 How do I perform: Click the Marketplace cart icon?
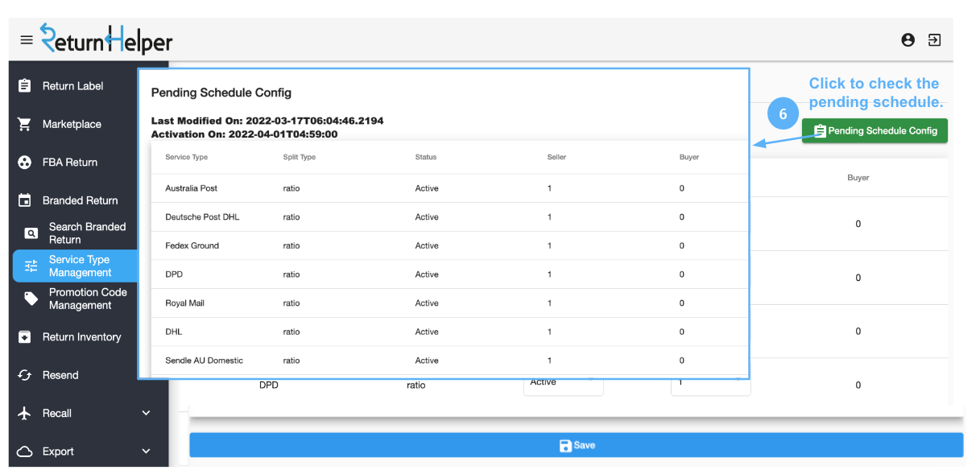(25, 124)
